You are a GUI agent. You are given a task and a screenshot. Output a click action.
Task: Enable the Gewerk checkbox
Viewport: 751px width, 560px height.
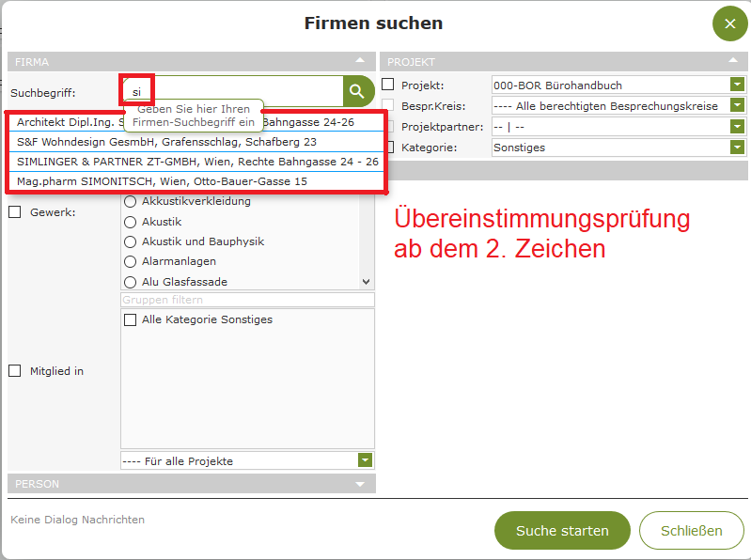click(15, 212)
